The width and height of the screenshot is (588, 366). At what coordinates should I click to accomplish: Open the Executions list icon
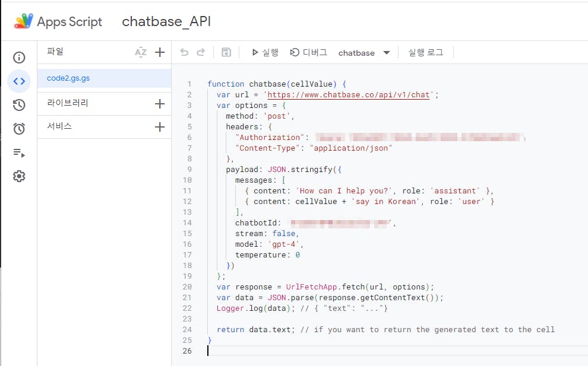19,152
